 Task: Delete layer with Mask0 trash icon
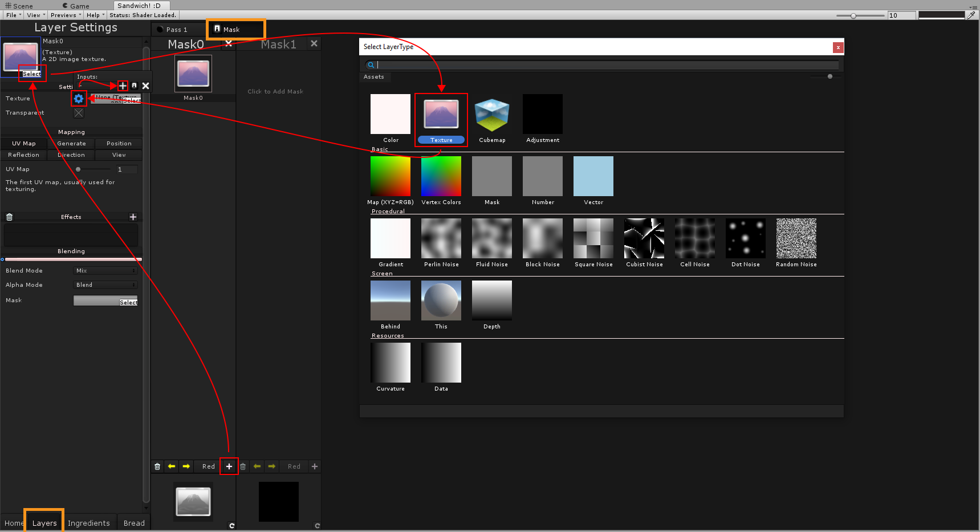pos(157,466)
